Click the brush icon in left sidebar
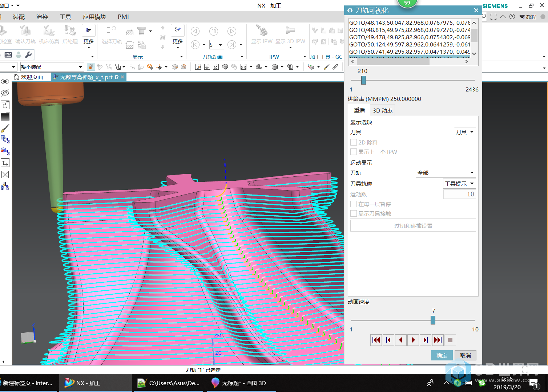 [5, 128]
